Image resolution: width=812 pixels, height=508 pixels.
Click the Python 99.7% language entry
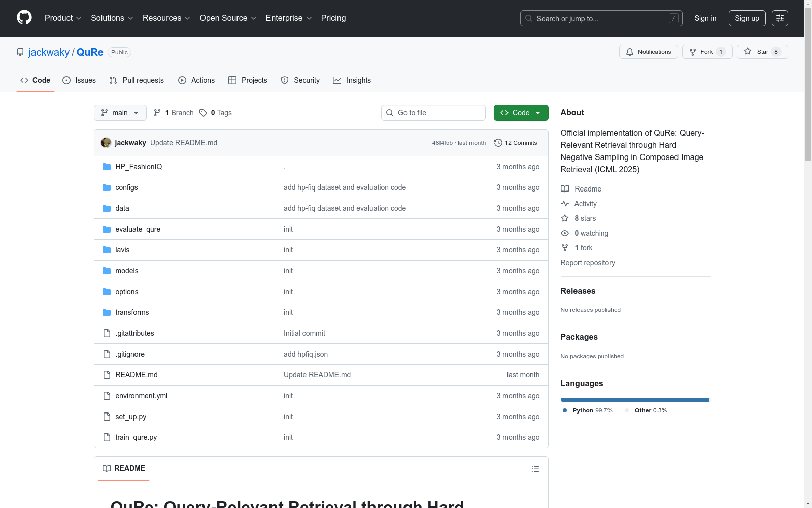click(588, 410)
